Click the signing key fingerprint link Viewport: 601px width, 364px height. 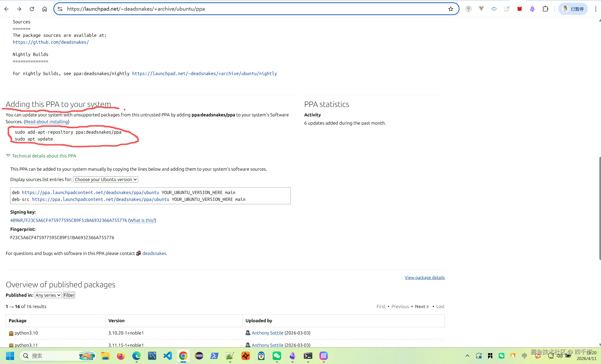click(69, 220)
